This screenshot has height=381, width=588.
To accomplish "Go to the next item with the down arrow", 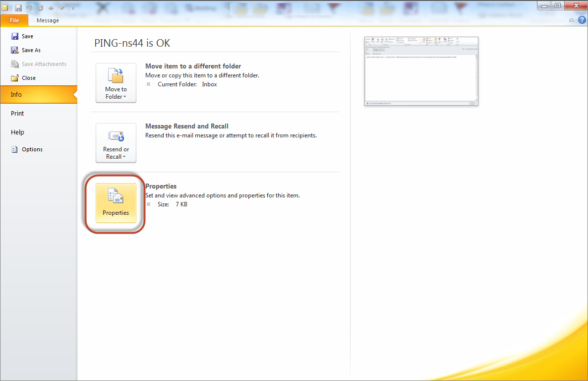I will pos(62,7).
